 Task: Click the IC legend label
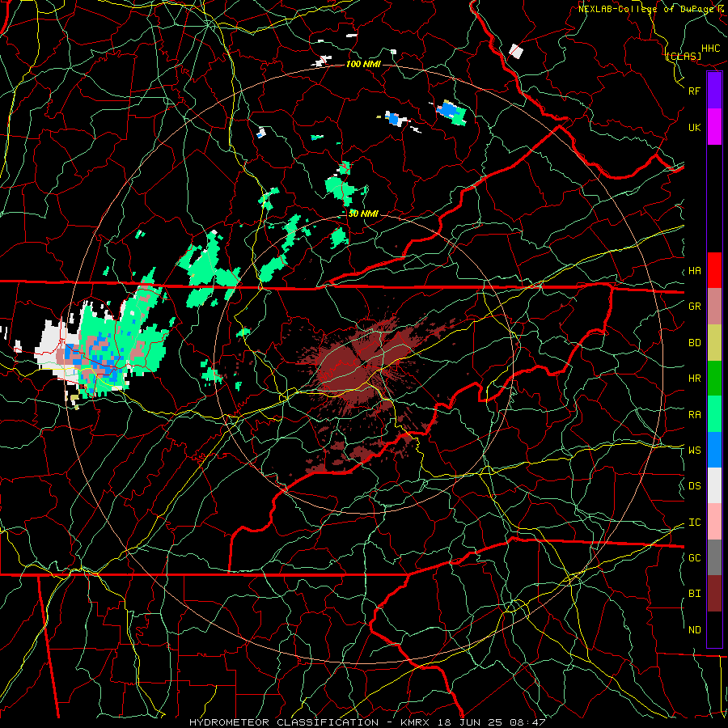click(x=694, y=523)
